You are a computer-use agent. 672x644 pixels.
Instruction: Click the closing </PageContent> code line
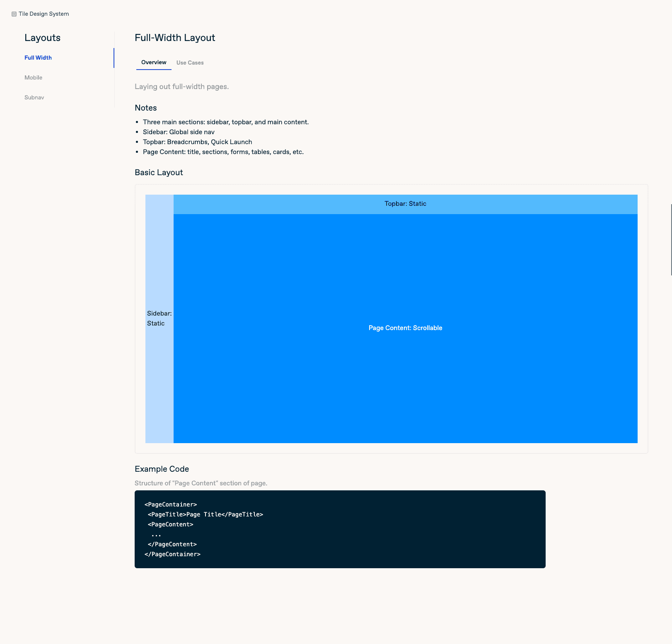(172, 544)
